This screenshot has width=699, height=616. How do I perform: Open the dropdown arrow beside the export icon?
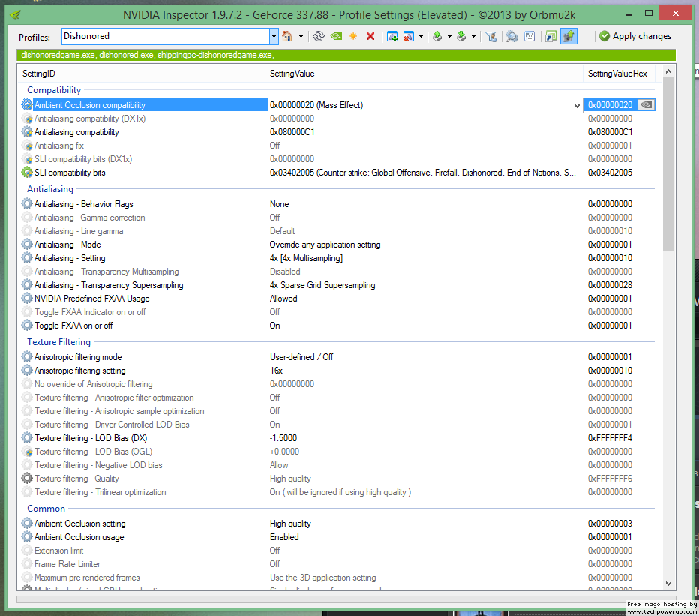coord(449,36)
